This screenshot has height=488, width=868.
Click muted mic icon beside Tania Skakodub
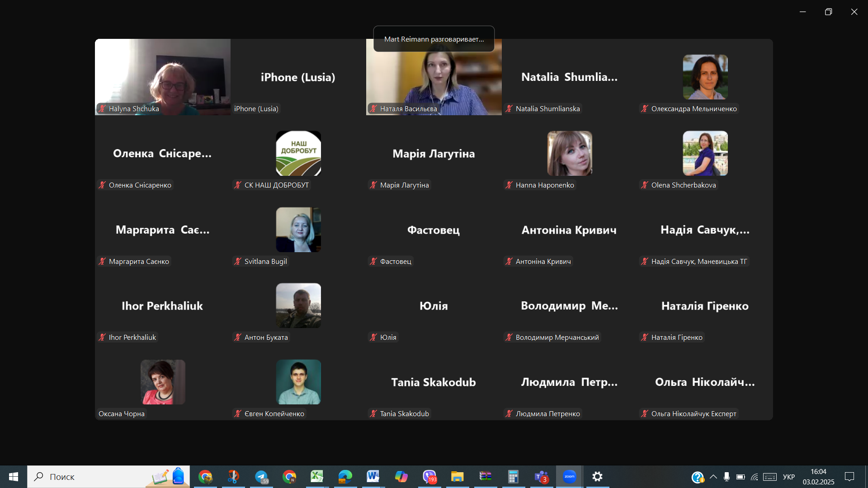373,413
